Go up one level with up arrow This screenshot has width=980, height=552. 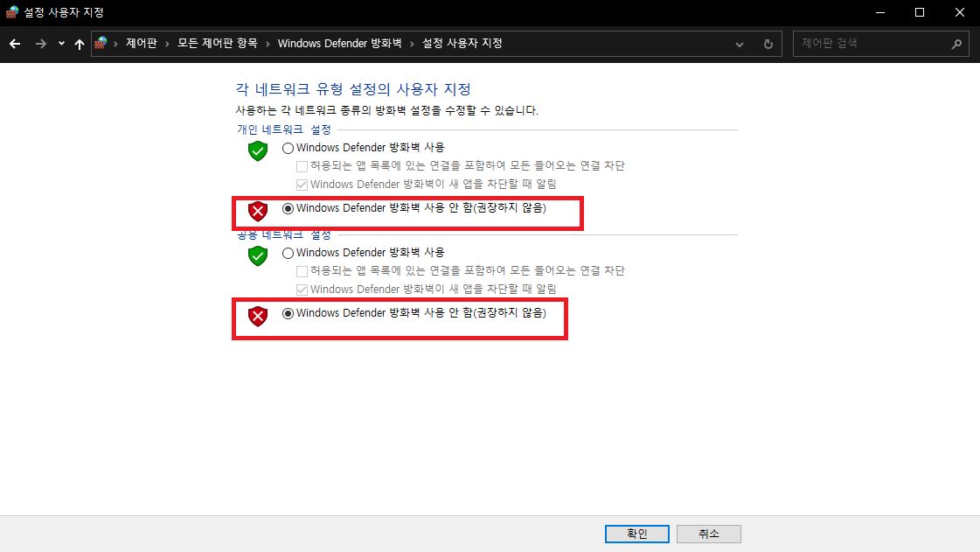[x=80, y=44]
